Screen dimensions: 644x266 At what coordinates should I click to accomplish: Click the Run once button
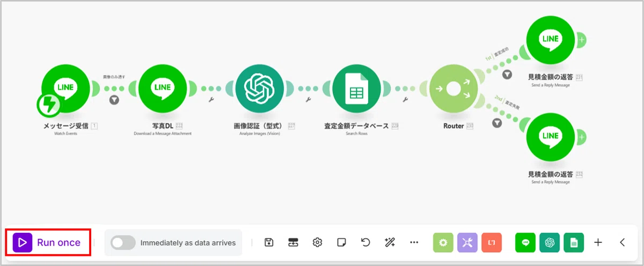(x=47, y=242)
